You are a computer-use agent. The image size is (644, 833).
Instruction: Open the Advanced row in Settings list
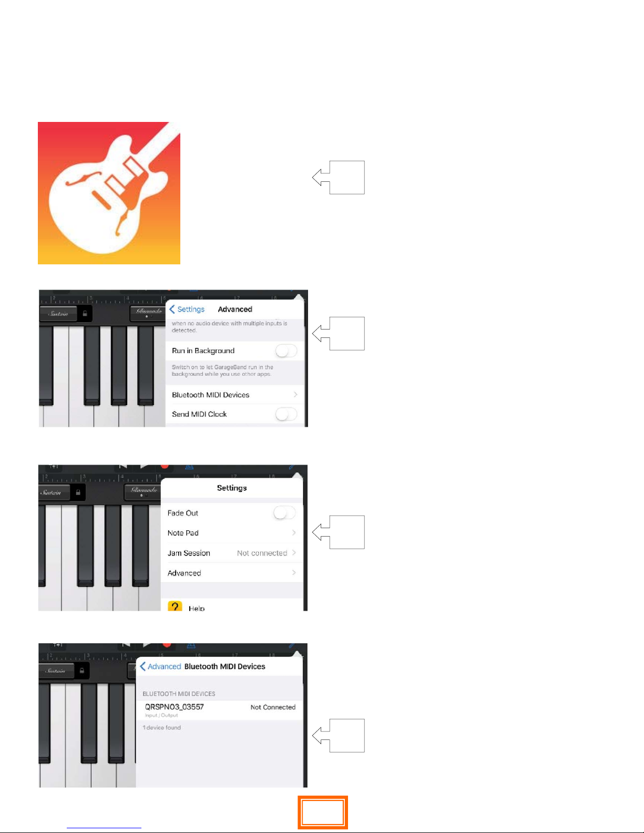[232, 573]
